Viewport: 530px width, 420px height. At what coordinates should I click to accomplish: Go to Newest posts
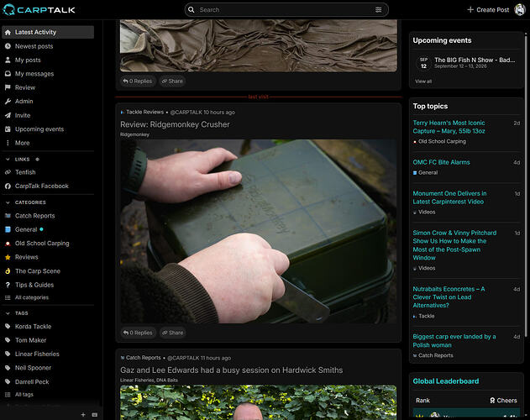click(x=34, y=46)
